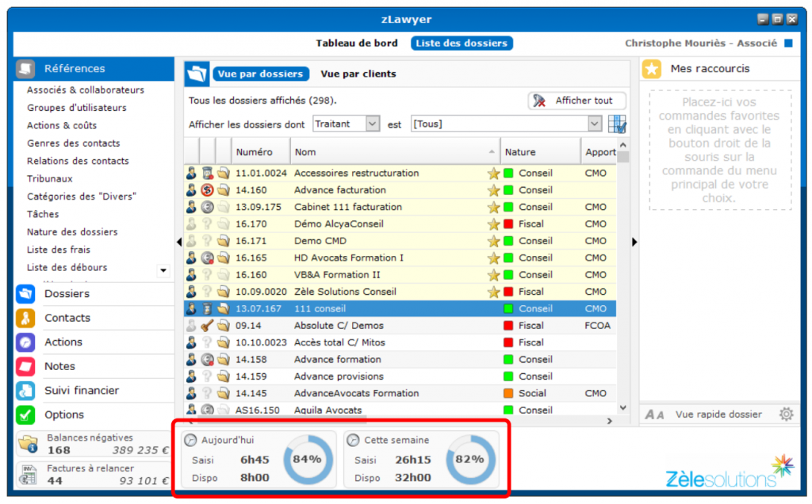
Task: Click the Notes icon in the sidebar
Action: point(25,367)
